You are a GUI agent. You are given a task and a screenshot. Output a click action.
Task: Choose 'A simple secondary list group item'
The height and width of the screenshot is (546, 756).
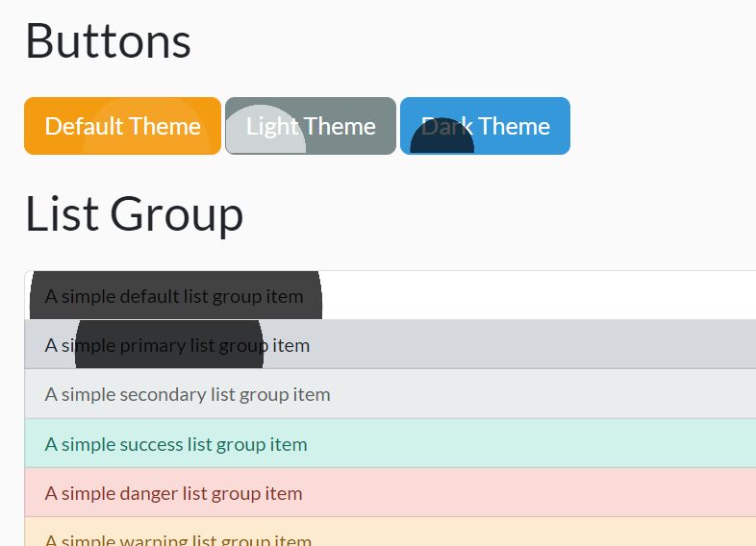pyautogui.click(x=391, y=394)
